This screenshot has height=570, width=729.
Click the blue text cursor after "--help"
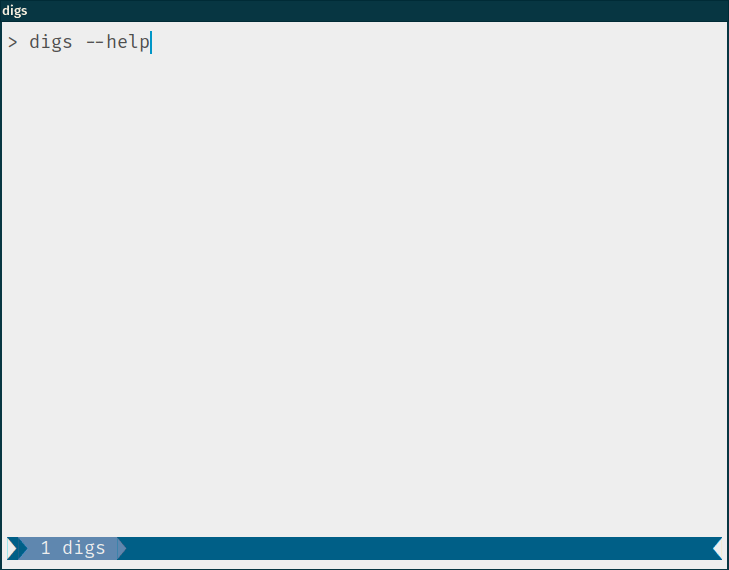tap(151, 42)
